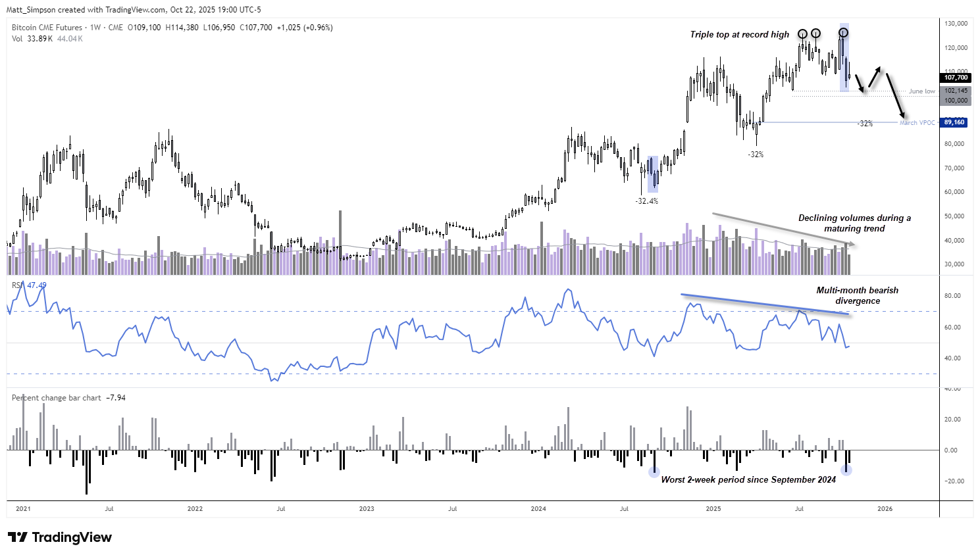980x557 pixels.
Task: Click the "Triple top at record high" annotation
Action: point(739,35)
